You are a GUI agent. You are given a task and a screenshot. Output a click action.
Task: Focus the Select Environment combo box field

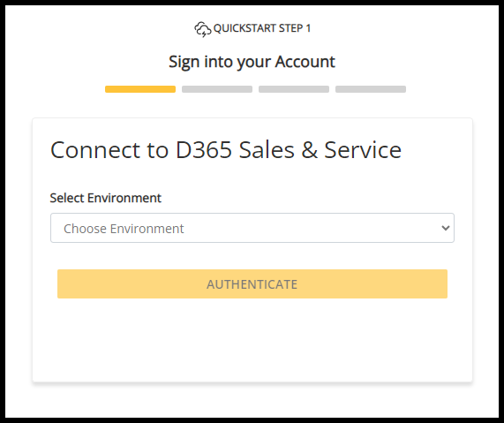coord(252,228)
